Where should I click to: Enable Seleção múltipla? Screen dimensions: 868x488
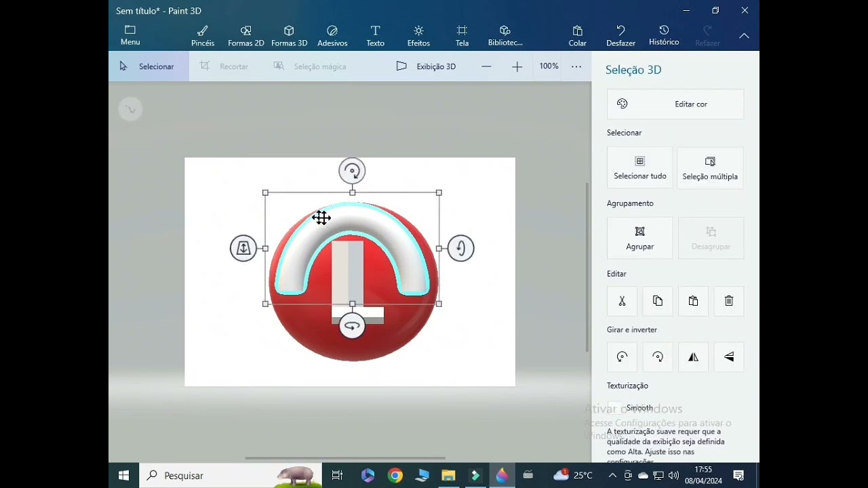coord(710,168)
